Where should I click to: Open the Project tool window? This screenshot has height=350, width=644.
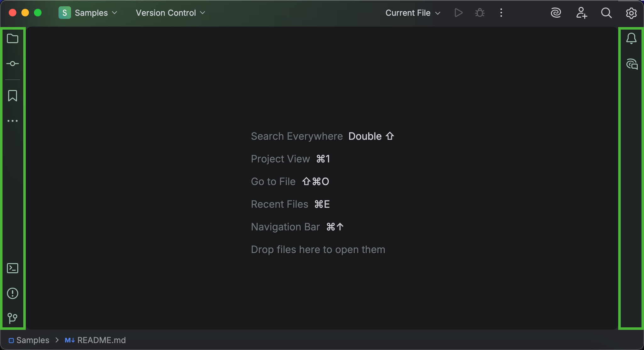(x=13, y=38)
